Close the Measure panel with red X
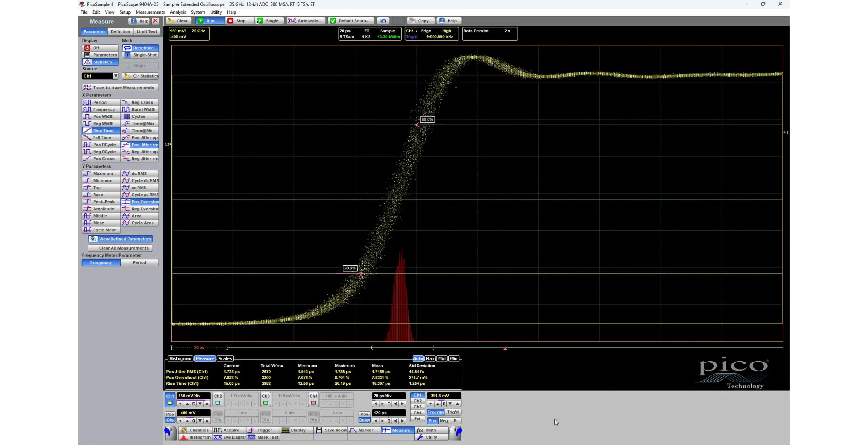This screenshot has height=445, width=868. pos(155,21)
